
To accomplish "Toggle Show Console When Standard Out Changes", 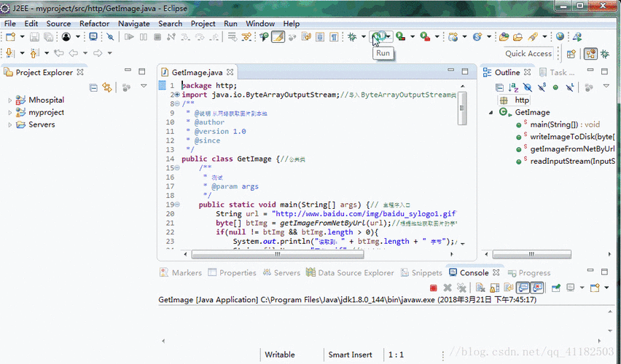I will 523,288.
